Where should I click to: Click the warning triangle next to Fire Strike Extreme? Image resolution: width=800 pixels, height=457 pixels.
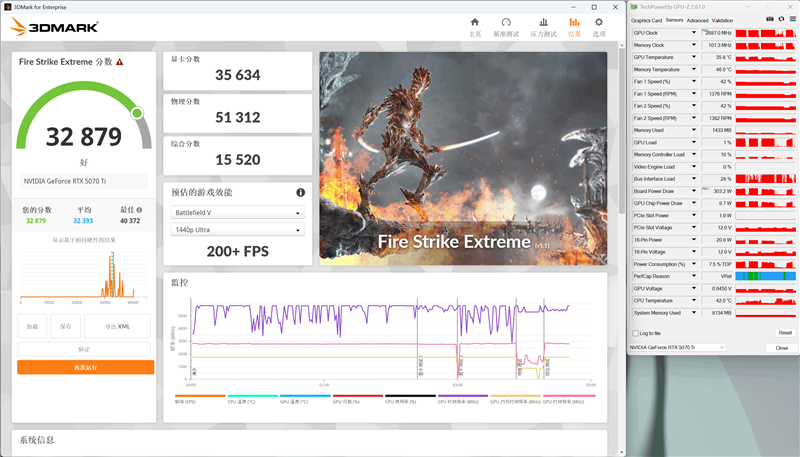click(119, 62)
